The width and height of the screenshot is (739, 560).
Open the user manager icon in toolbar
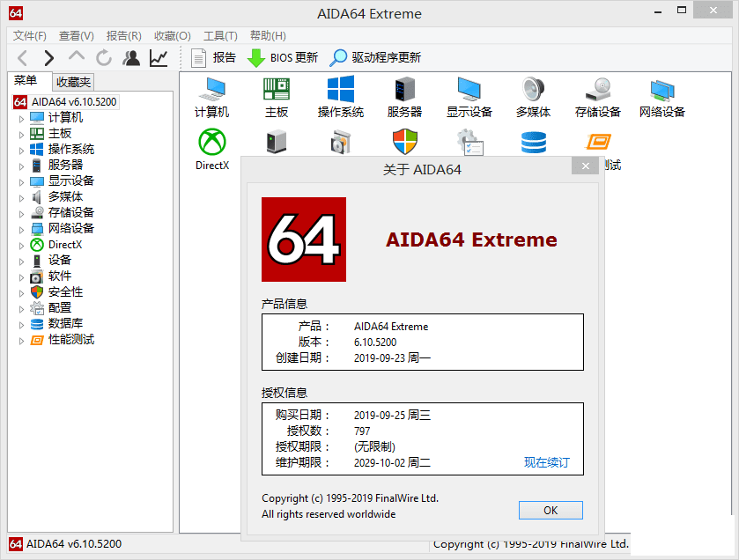(x=131, y=58)
